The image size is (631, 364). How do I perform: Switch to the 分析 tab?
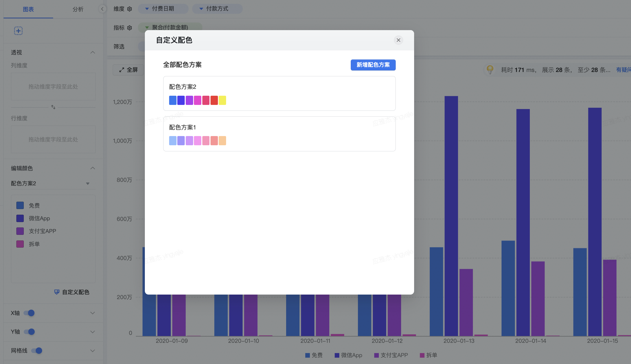[78, 9]
